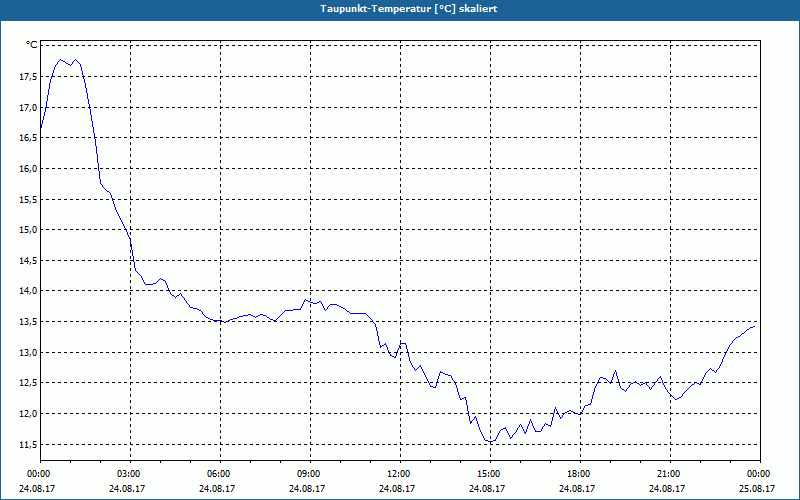The image size is (800, 500).
Task: Select the 17,0 y-axis value
Action: coord(28,107)
